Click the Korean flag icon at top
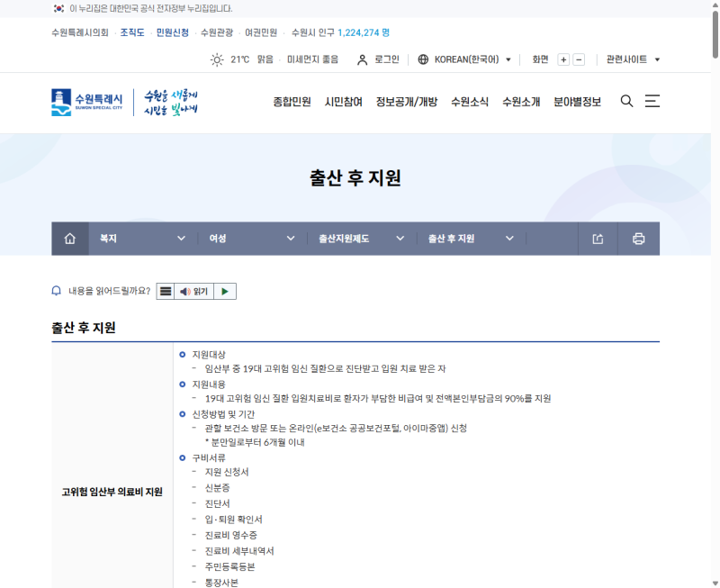 58,8
